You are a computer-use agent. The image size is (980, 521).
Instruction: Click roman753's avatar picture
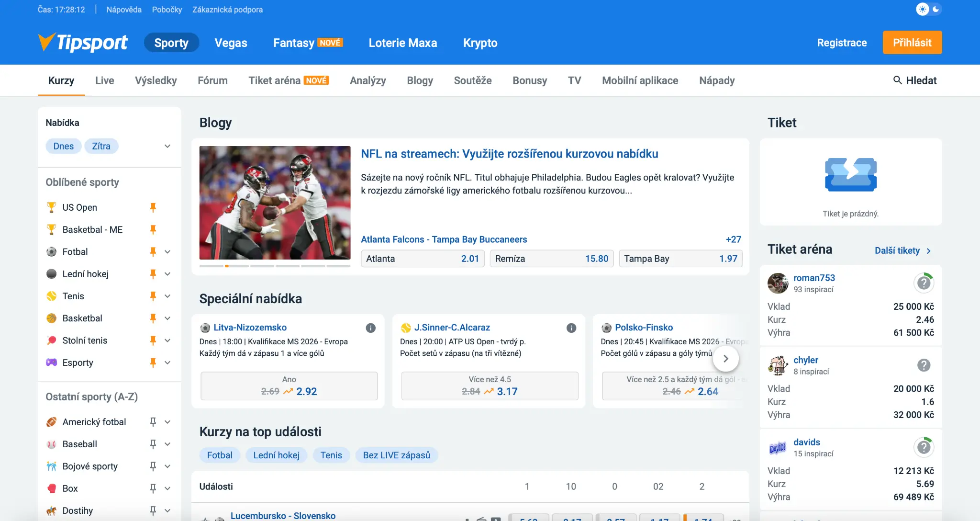point(778,283)
